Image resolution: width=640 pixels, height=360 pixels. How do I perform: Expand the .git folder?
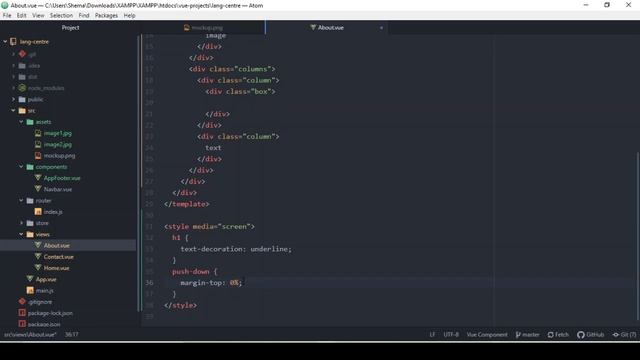(x=13, y=54)
